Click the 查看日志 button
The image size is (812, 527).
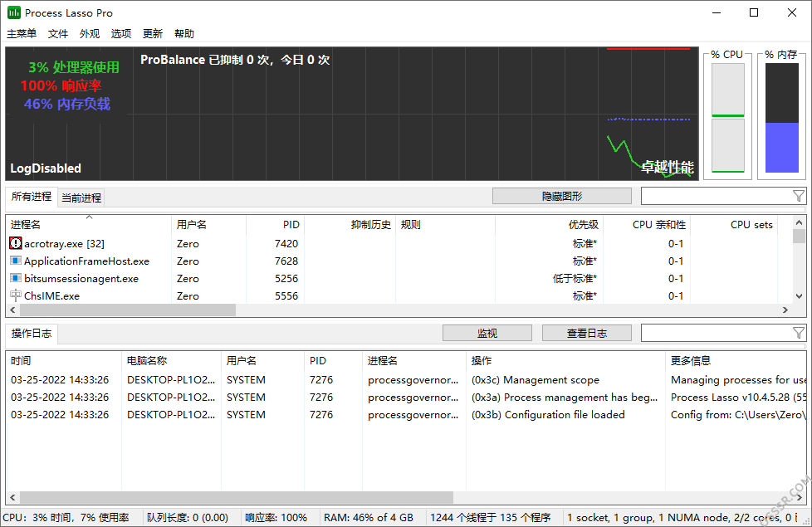pos(587,334)
